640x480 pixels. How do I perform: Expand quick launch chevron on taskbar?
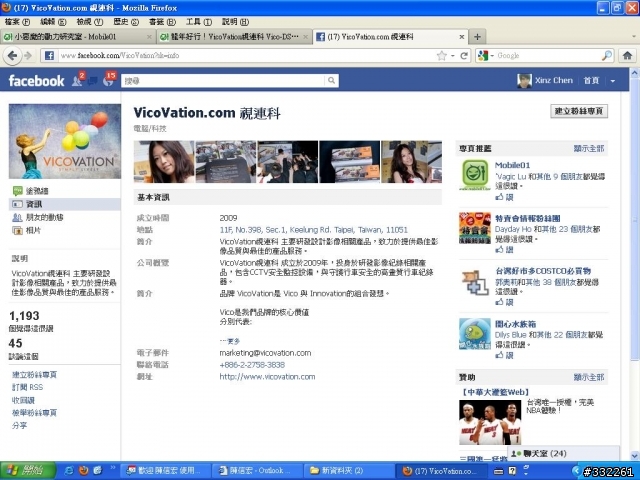tap(113, 468)
